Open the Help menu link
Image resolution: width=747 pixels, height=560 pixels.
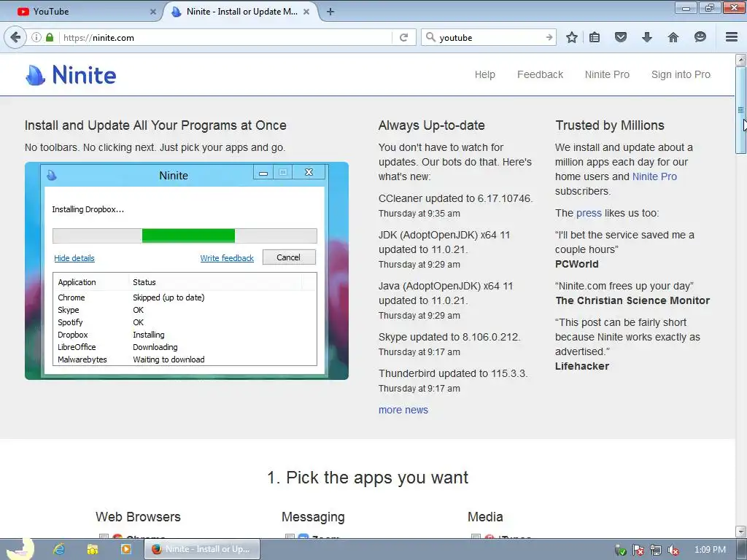click(485, 74)
